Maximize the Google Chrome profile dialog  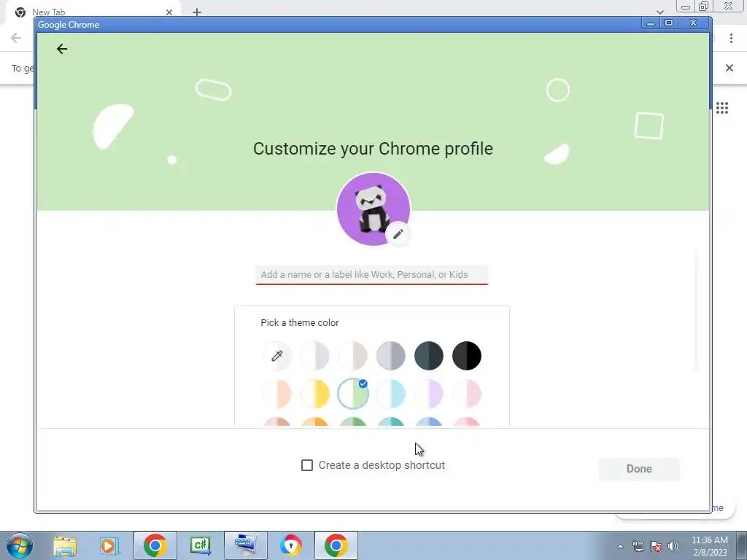pyautogui.click(x=669, y=23)
